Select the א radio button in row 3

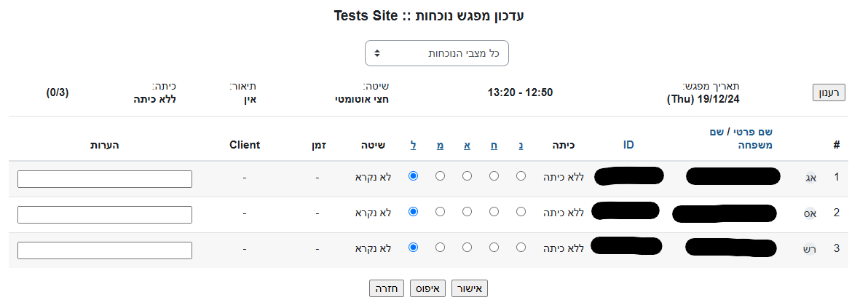coord(467,248)
